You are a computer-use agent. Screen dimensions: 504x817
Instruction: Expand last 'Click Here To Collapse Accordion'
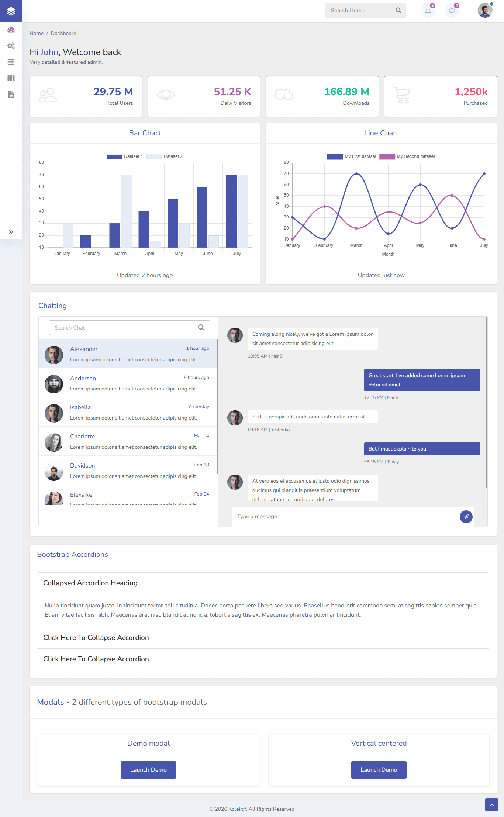click(263, 659)
